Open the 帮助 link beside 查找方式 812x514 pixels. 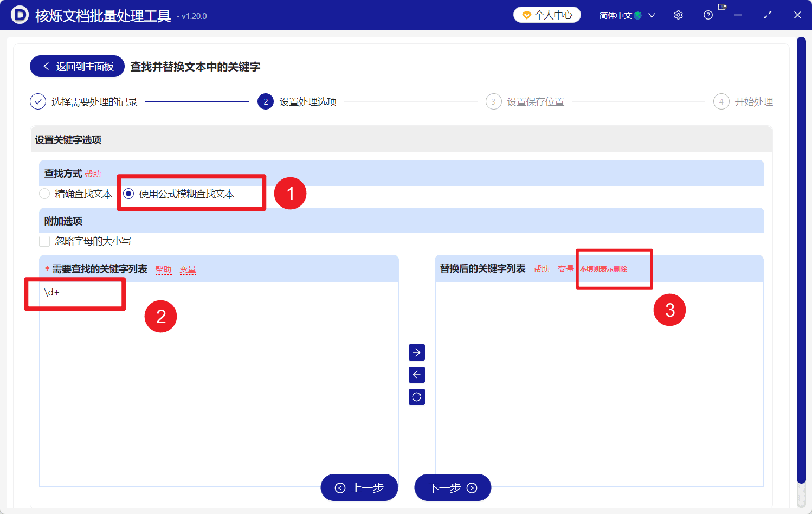coord(93,174)
